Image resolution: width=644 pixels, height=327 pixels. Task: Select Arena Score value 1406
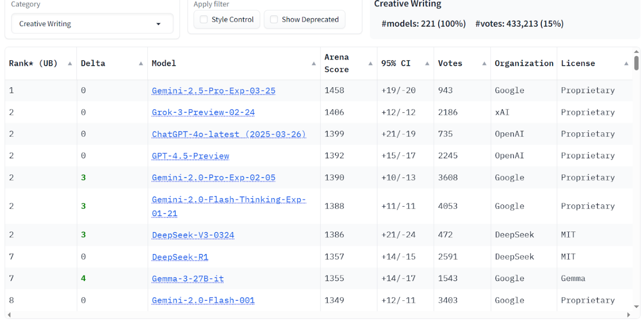coord(334,112)
